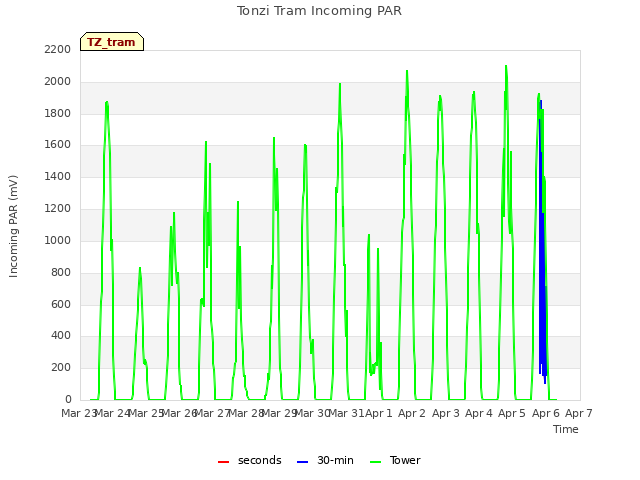
Task: Click the Apr 1 x-axis date label
Action: [378, 413]
